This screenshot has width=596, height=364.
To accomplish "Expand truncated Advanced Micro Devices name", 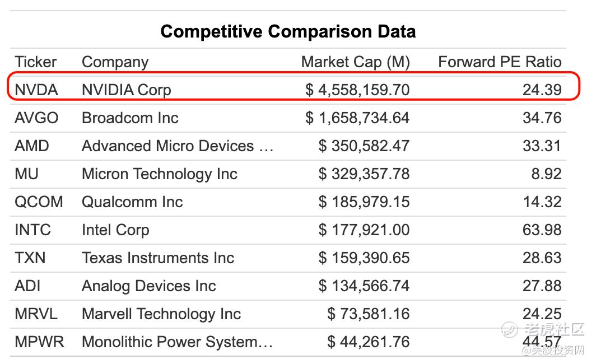I will [177, 146].
